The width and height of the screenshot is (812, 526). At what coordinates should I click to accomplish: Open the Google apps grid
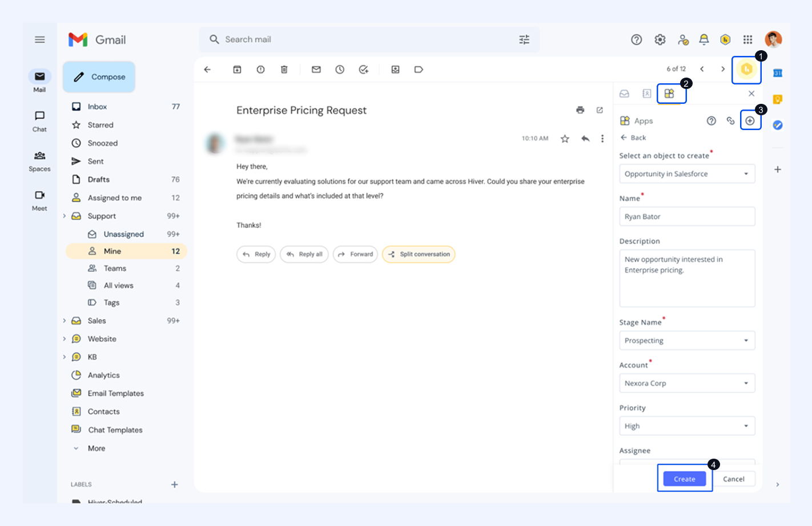748,39
